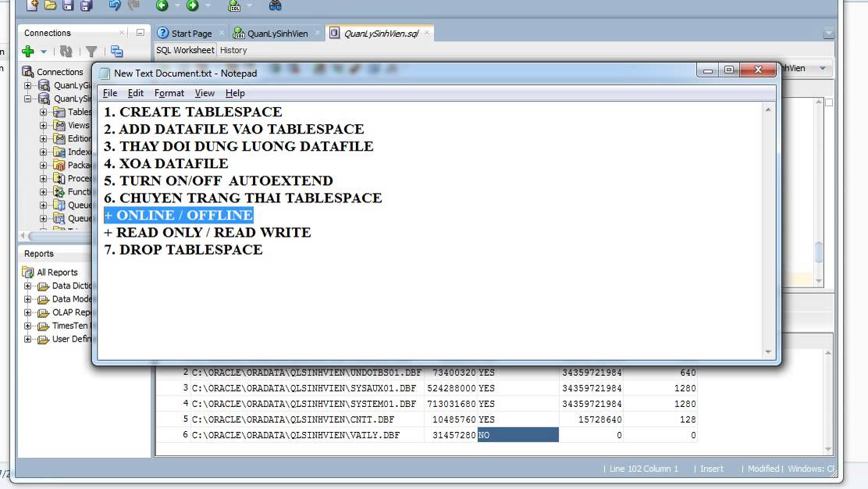Expand the Views tree node

coord(43,126)
